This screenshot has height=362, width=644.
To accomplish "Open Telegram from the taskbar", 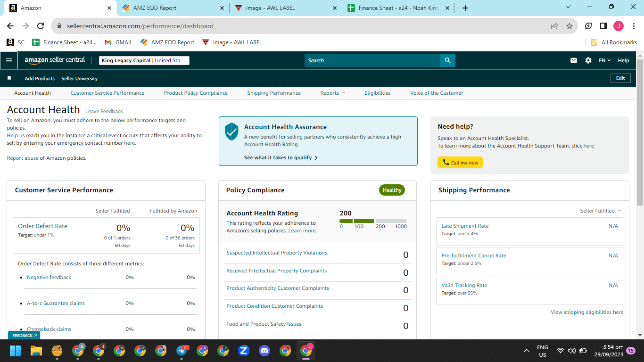I will tap(182, 351).
